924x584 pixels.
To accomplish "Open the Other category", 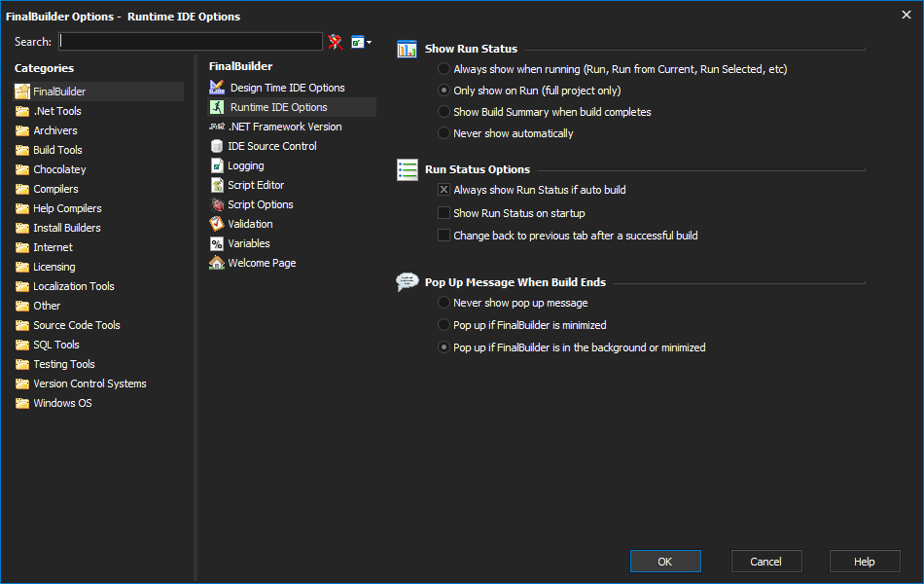I will tap(47, 306).
